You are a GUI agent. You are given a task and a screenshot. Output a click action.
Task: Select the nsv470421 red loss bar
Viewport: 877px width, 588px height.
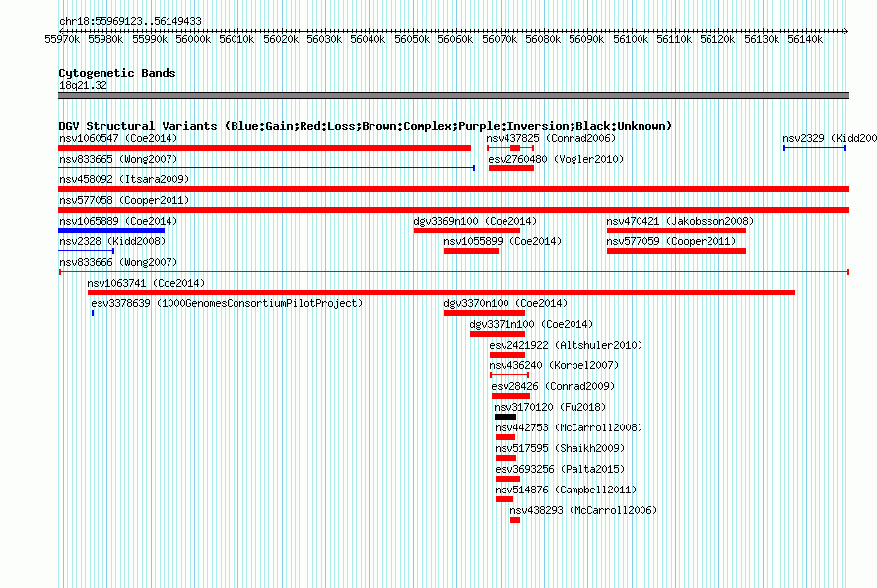(x=676, y=230)
